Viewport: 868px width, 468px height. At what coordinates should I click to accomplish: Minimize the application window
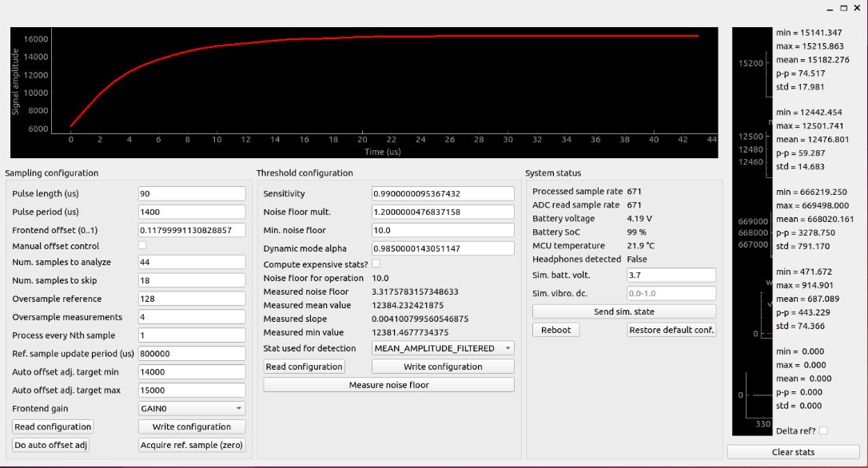830,9
